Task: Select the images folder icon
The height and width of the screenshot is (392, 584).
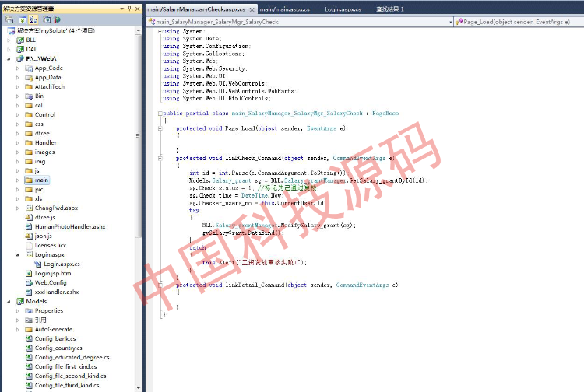Action: pyautogui.click(x=29, y=152)
